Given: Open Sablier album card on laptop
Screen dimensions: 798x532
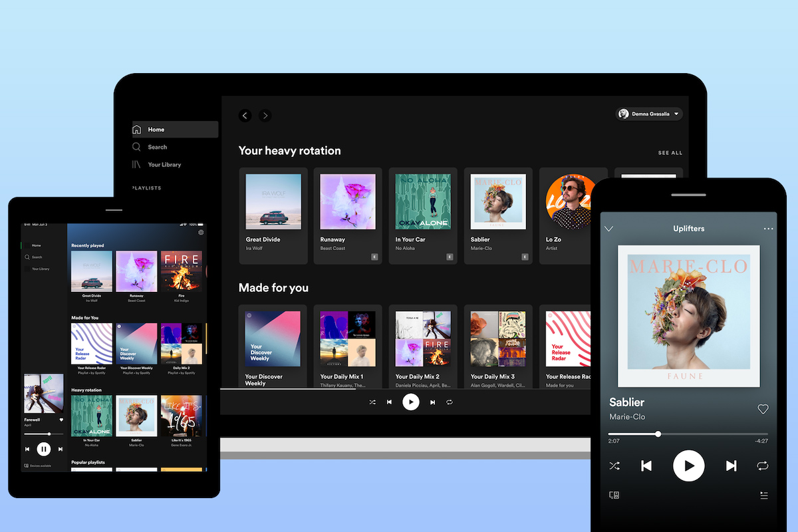Looking at the screenshot, I should (x=498, y=215).
